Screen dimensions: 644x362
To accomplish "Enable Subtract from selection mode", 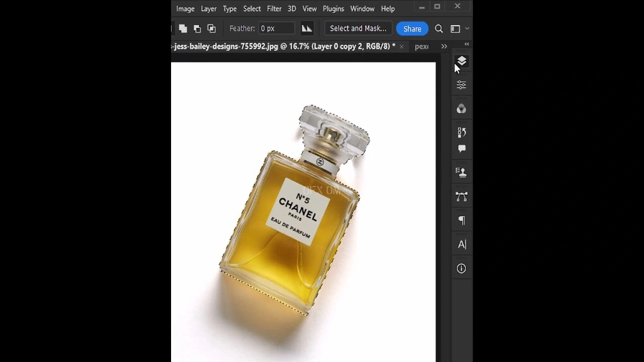I will click(x=197, y=28).
